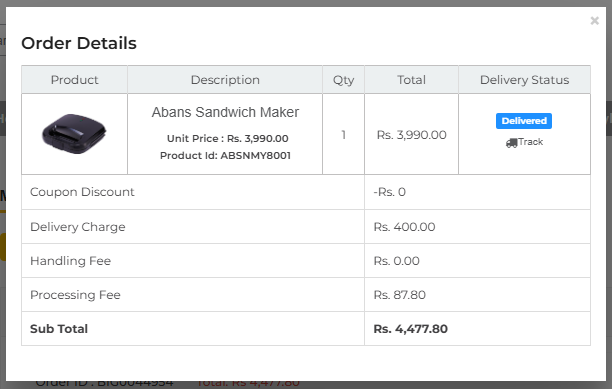612x389 pixels.
Task: Click the Delivery Charge amount Rs. 400.00
Action: point(404,227)
